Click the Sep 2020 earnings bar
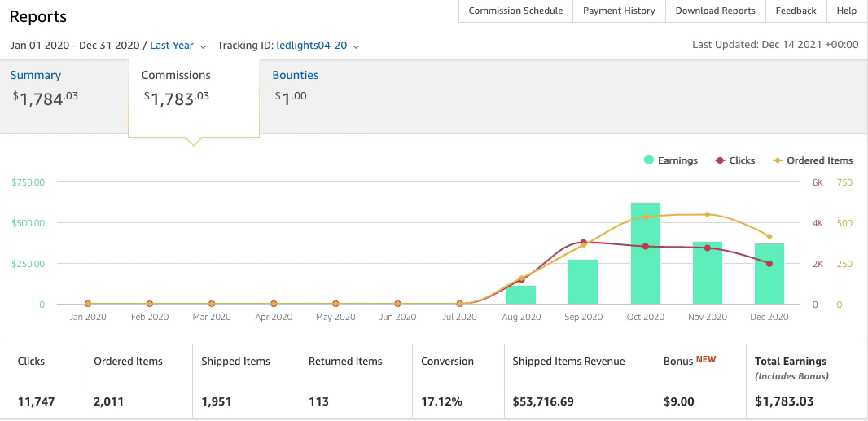Image resolution: width=868 pixels, height=421 pixels. coord(583,282)
